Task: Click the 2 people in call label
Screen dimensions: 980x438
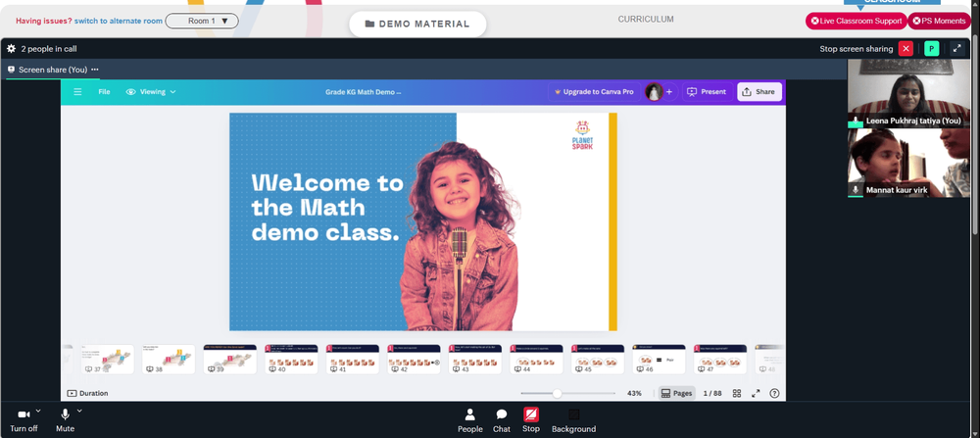Action: [x=49, y=49]
